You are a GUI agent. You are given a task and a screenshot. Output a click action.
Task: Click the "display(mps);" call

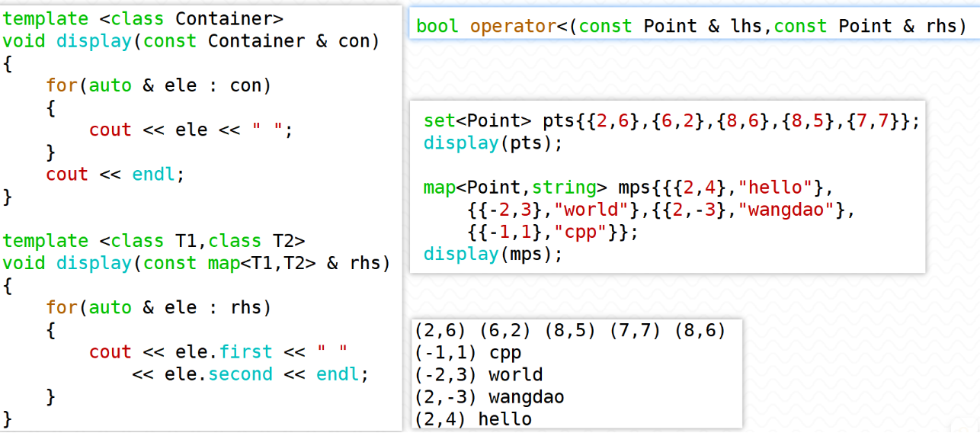pyautogui.click(x=493, y=254)
